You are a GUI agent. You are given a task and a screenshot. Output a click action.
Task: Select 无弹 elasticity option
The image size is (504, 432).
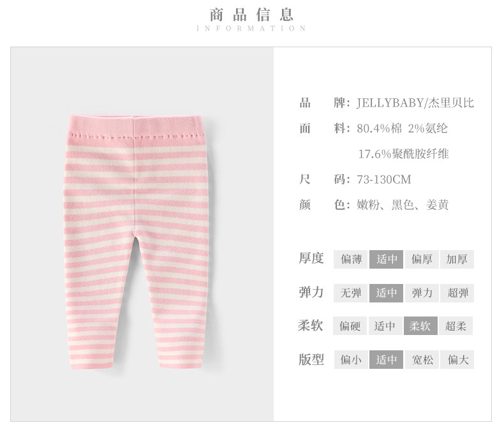coord(351,293)
